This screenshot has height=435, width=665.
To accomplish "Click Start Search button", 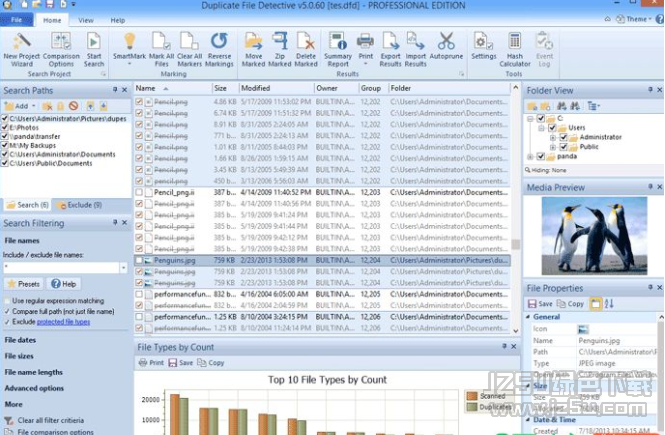I will click(94, 50).
